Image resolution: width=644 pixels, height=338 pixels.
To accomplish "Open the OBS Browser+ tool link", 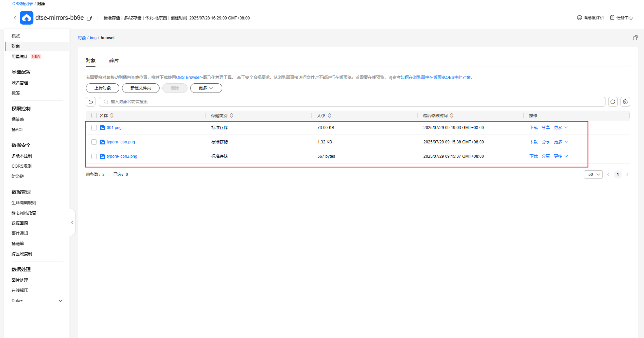I will (190, 78).
